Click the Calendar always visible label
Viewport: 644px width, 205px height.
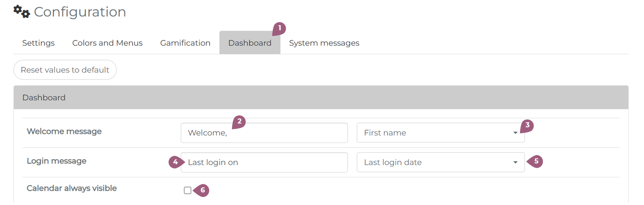72,188
